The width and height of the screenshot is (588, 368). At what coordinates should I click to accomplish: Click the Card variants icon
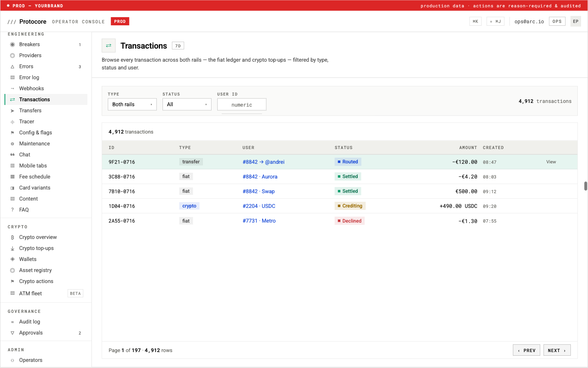(x=12, y=188)
